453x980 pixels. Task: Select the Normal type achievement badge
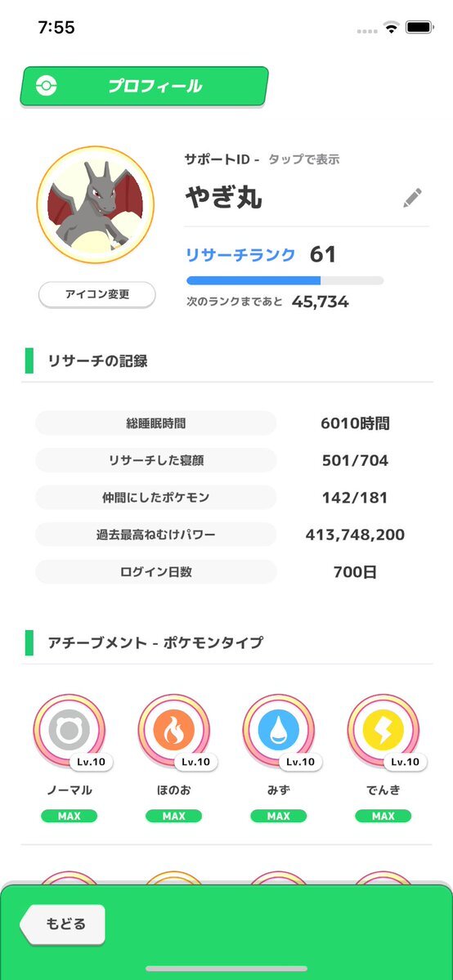pos(70,730)
